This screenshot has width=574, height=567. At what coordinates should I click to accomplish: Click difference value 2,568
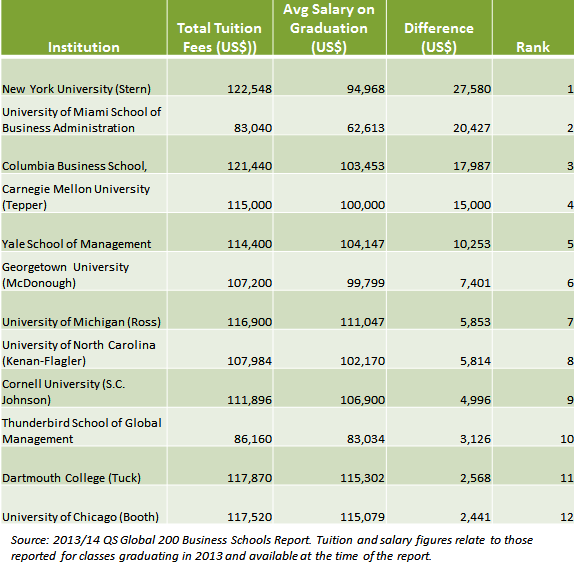click(x=475, y=478)
